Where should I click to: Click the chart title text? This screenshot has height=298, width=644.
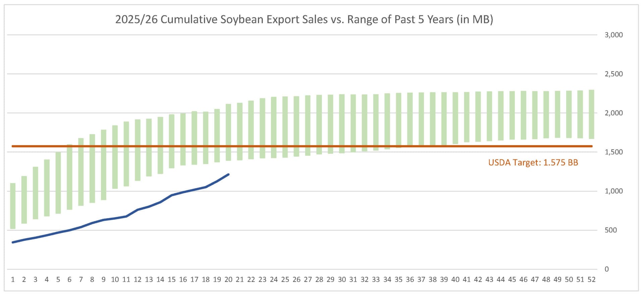[x=304, y=19]
